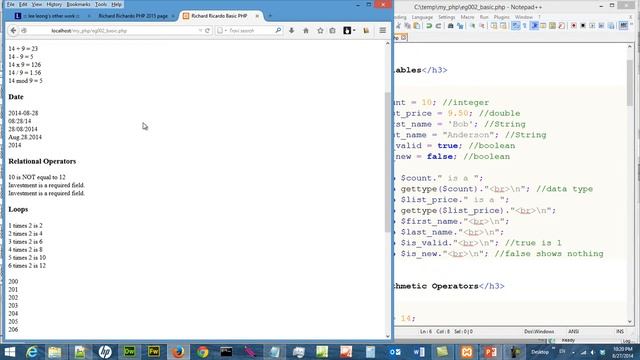Click the ANSI encoding in status bar
The width and height of the screenshot is (640, 360).
click(573, 331)
